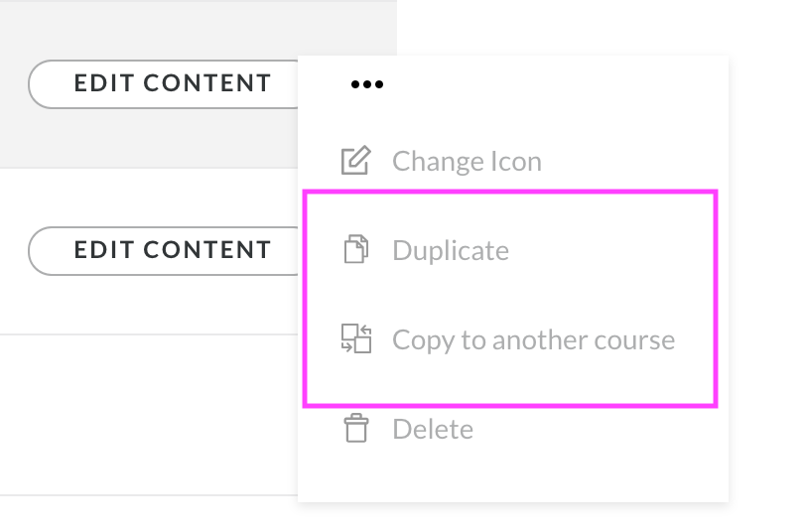
Task: Click the pencil icon beside Change Icon
Action: tap(355, 161)
